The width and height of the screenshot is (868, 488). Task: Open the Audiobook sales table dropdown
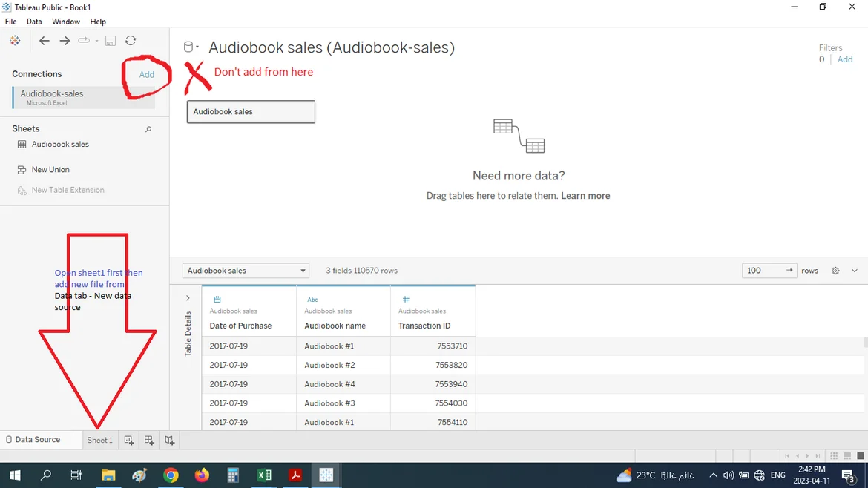(246, 271)
